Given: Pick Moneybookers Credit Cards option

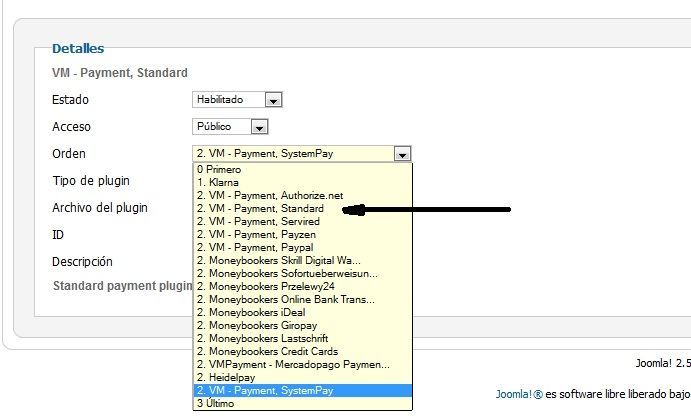Looking at the screenshot, I should pyautogui.click(x=302, y=352).
